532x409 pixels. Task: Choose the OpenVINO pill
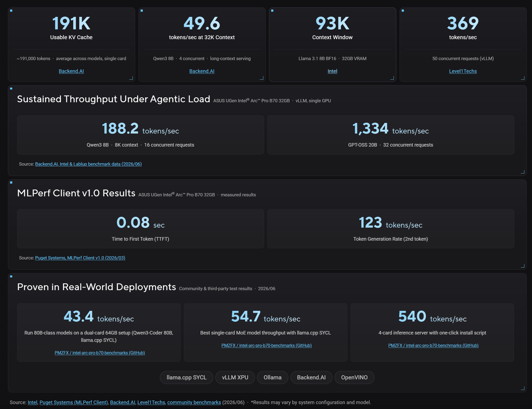point(354,377)
